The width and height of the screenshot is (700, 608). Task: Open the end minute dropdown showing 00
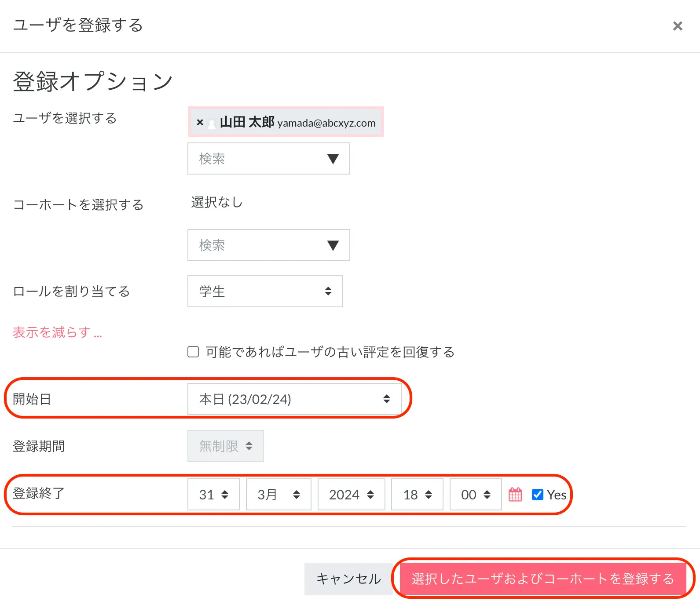pyautogui.click(x=475, y=495)
